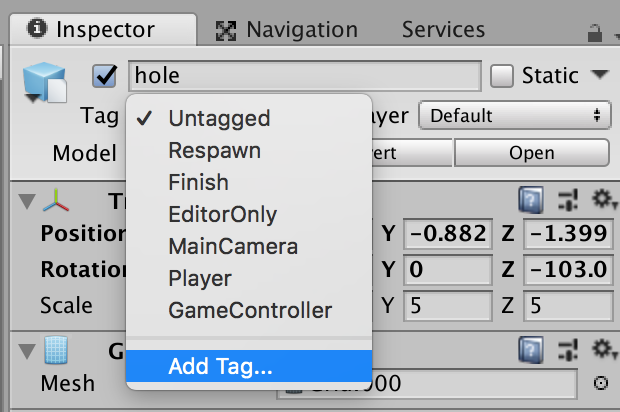Collapse the Mesh Filter component foldout
Viewport: 620px width, 412px height.
click(x=27, y=351)
